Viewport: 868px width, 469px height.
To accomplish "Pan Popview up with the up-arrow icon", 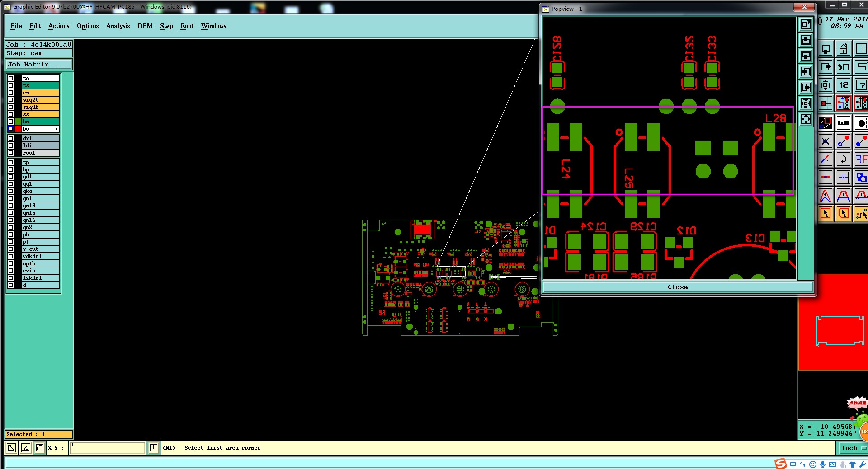I will pyautogui.click(x=806, y=40).
